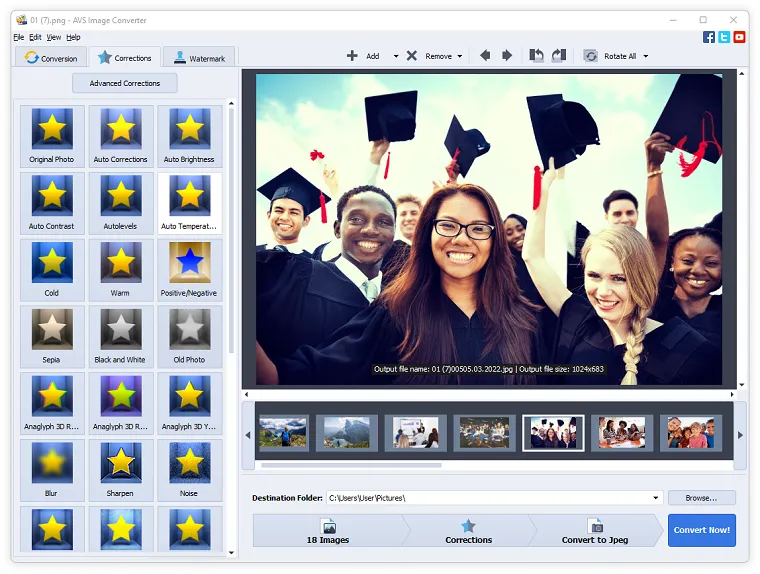Apply the Blur effect

(52, 470)
